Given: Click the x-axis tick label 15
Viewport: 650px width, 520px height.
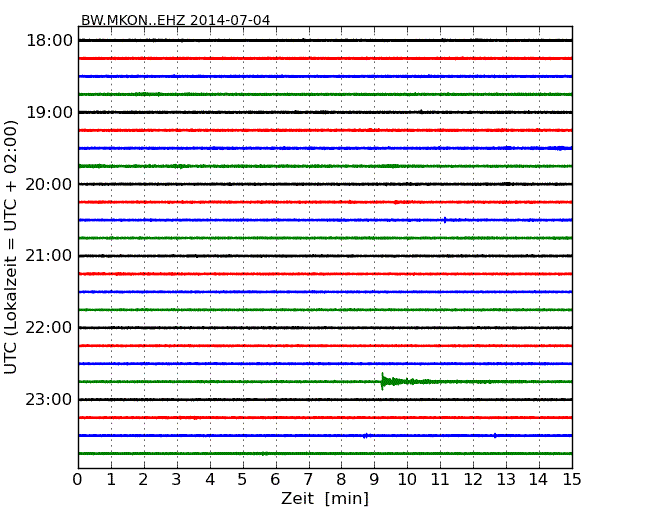Looking at the screenshot, I should pyautogui.click(x=572, y=479).
